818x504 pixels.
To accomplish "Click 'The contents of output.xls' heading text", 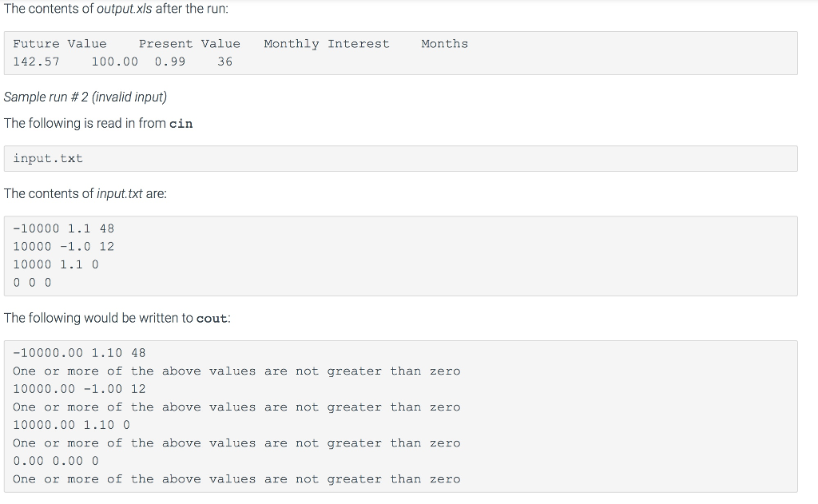I will (116, 9).
